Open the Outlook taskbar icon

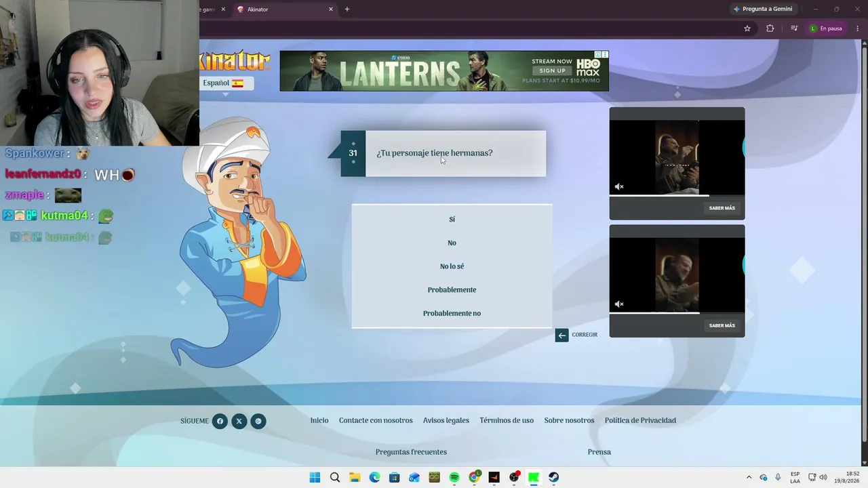[x=414, y=477]
